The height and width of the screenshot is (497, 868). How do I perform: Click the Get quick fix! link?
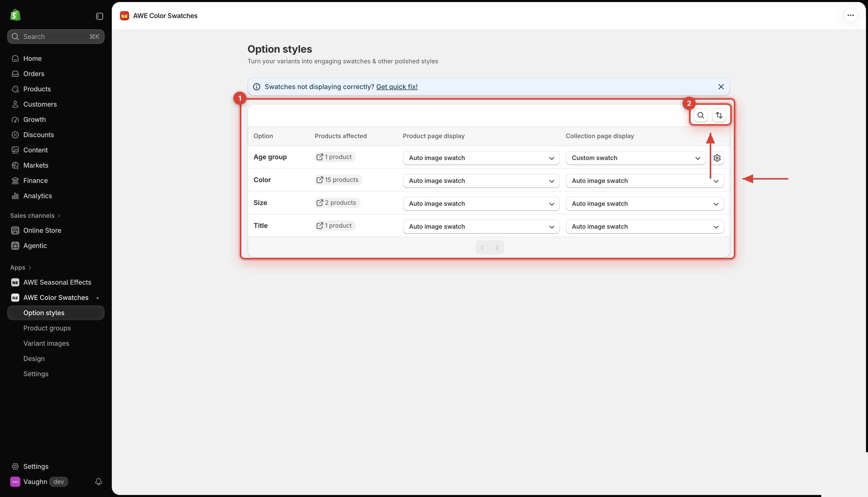click(x=397, y=87)
